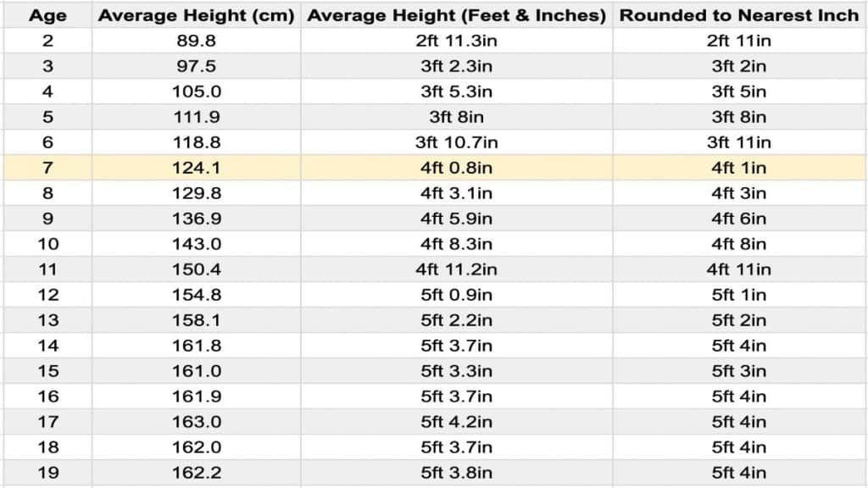The image size is (868, 488).
Task: Select the cell reading 2ft 11.3in
Action: tap(457, 41)
